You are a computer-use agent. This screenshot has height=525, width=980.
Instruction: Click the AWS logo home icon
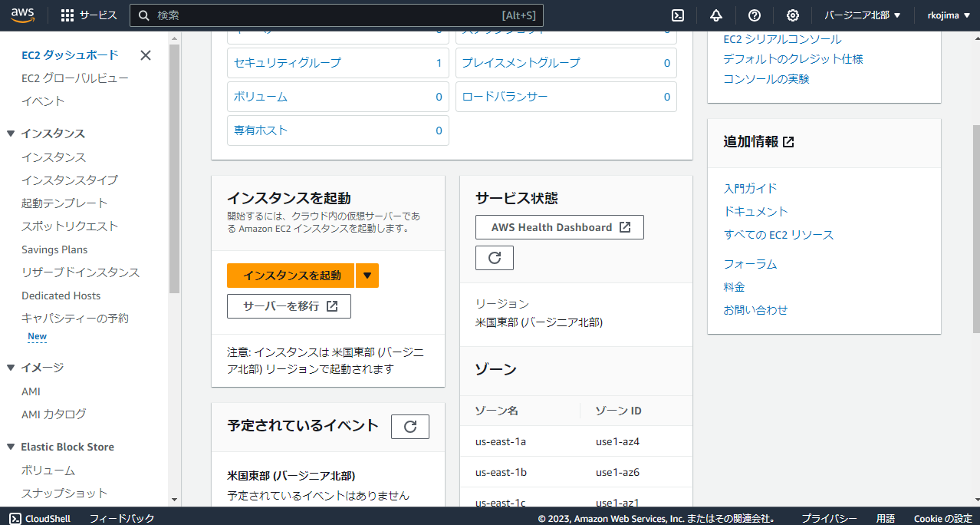(23, 15)
